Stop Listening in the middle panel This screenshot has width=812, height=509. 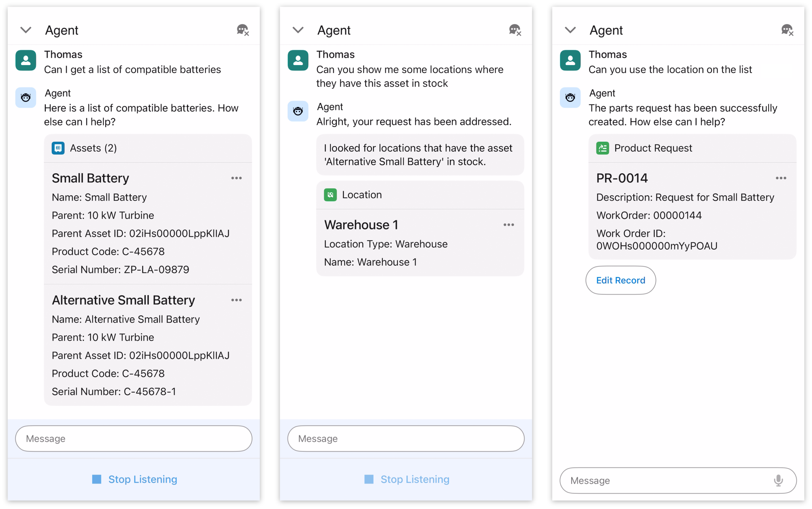[x=407, y=479]
